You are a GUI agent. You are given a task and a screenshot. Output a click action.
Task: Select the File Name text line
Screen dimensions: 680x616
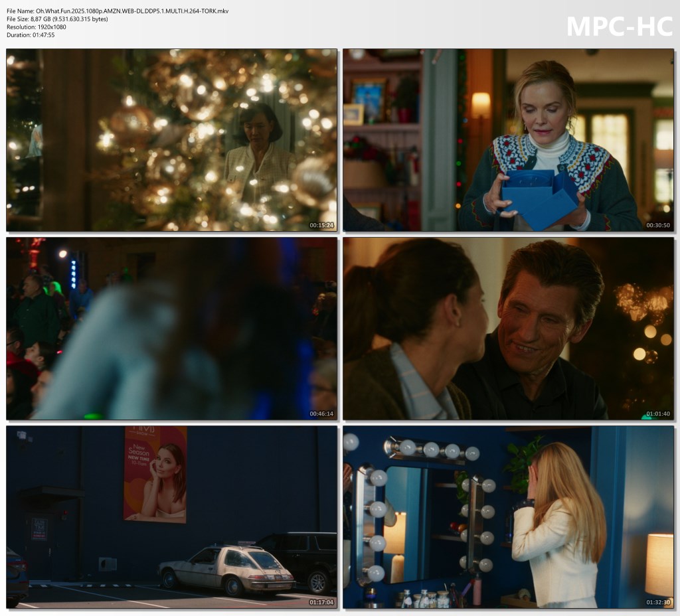point(118,11)
